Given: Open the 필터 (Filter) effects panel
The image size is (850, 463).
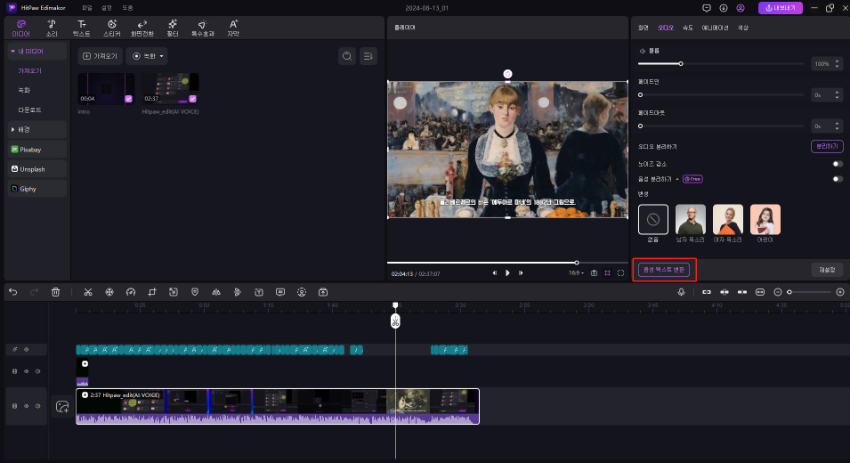Looking at the screenshot, I should coord(173,27).
